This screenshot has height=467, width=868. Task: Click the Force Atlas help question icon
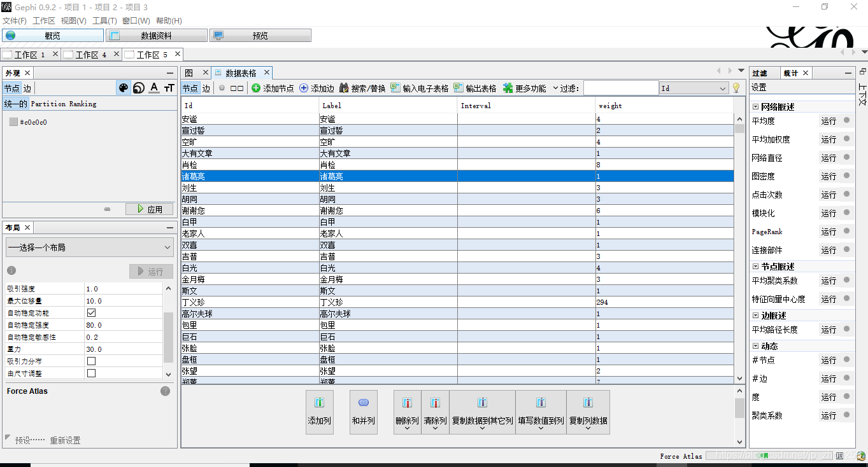coord(165,391)
